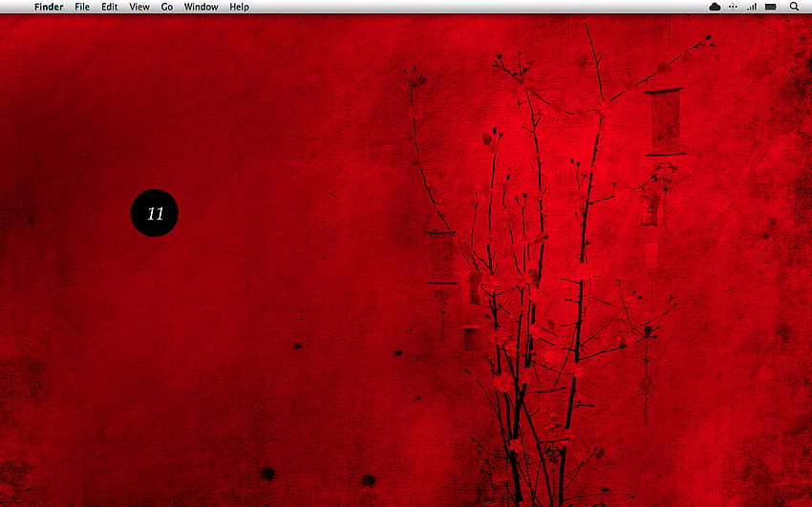Screen dimensions: 812x507
Task: Open the Go menu
Action: pyautogui.click(x=167, y=7)
